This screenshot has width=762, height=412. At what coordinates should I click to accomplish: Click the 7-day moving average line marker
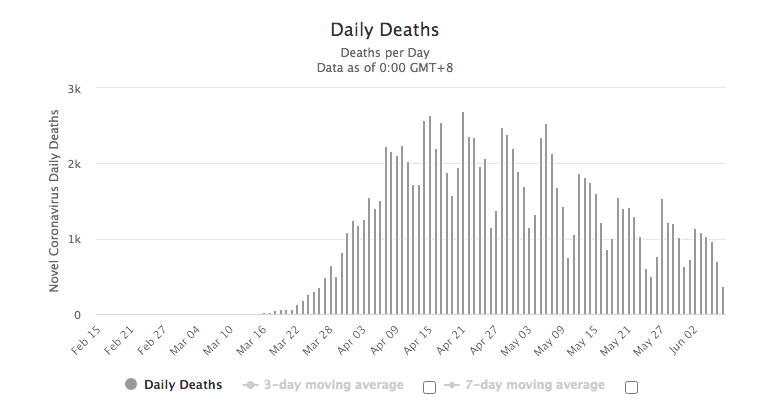coord(451,385)
